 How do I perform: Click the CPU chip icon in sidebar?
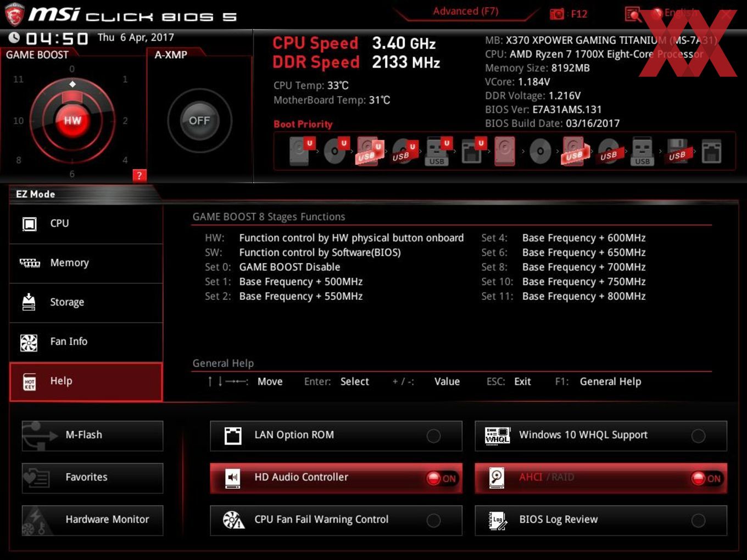click(29, 224)
